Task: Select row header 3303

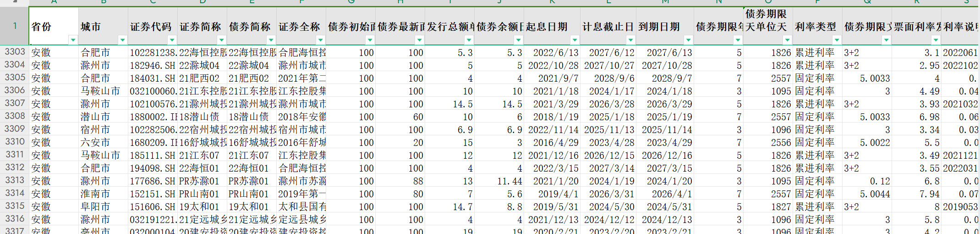Action: [14, 52]
